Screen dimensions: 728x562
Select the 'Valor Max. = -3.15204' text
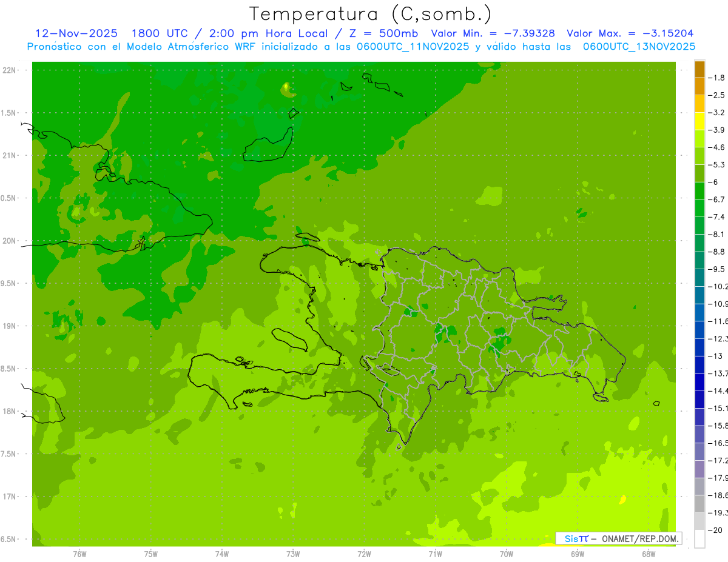(630, 33)
